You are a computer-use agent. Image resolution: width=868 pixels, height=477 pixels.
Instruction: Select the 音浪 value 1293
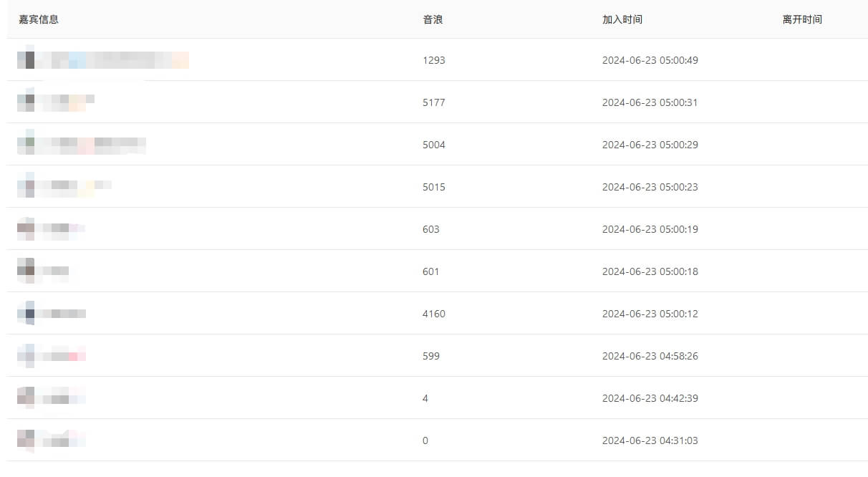[434, 60]
